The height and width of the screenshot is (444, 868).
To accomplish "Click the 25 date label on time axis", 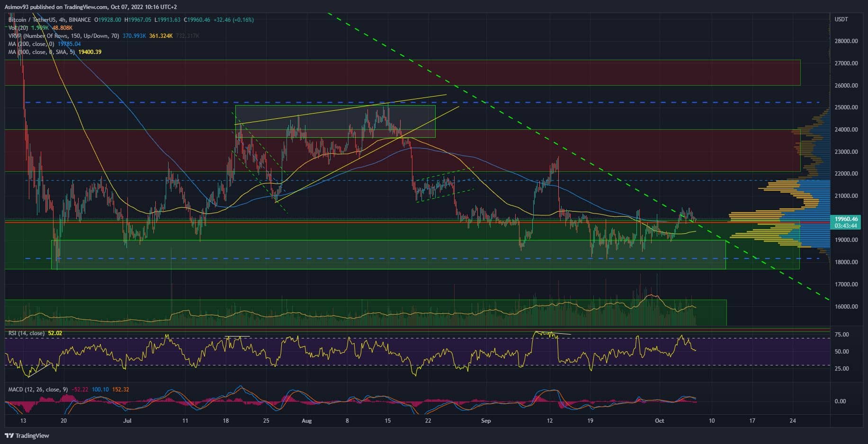I will [x=266, y=421].
